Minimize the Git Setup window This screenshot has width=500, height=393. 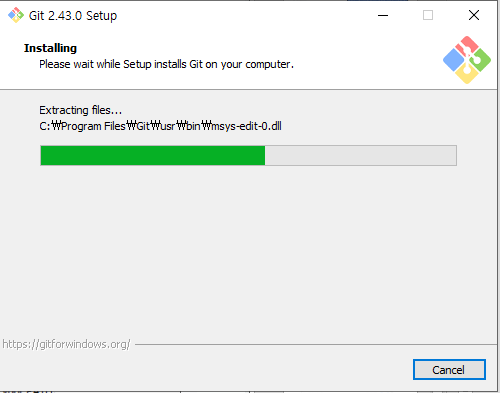383,15
